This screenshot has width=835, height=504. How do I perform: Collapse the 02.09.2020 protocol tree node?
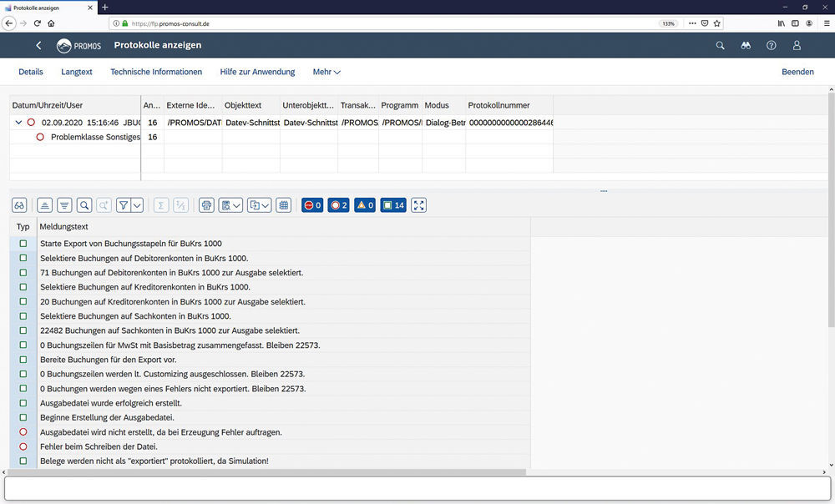point(18,123)
